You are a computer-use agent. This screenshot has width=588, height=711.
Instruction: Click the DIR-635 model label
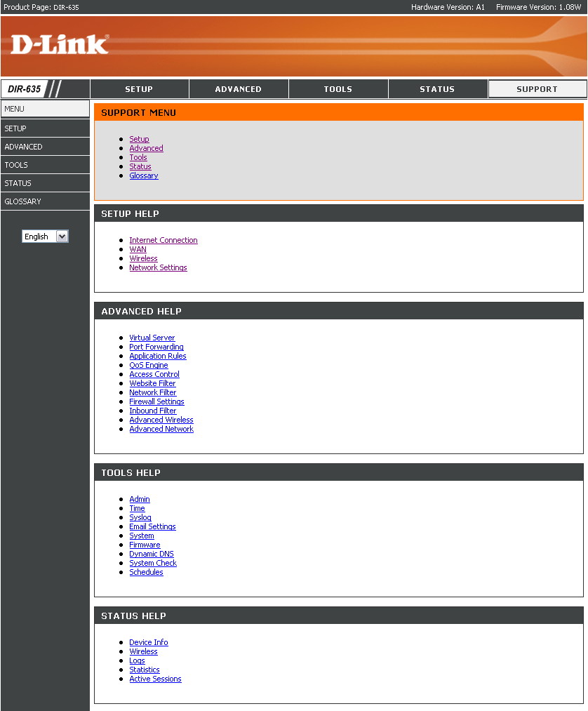pyautogui.click(x=25, y=89)
